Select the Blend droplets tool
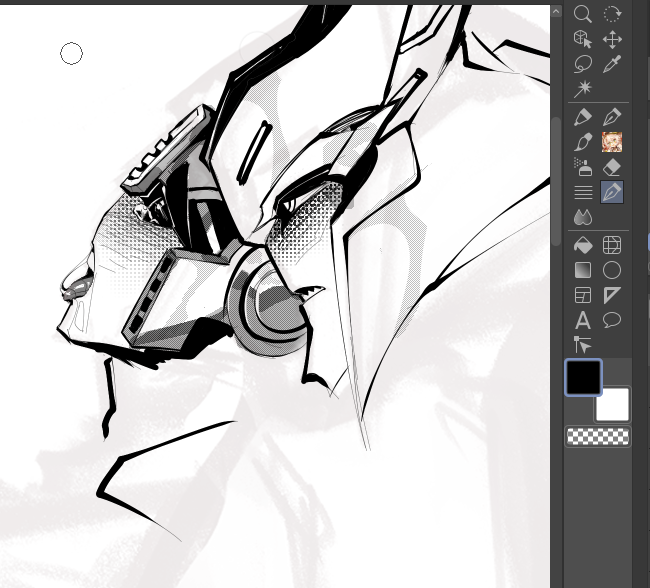This screenshot has height=588, width=650. 583,217
